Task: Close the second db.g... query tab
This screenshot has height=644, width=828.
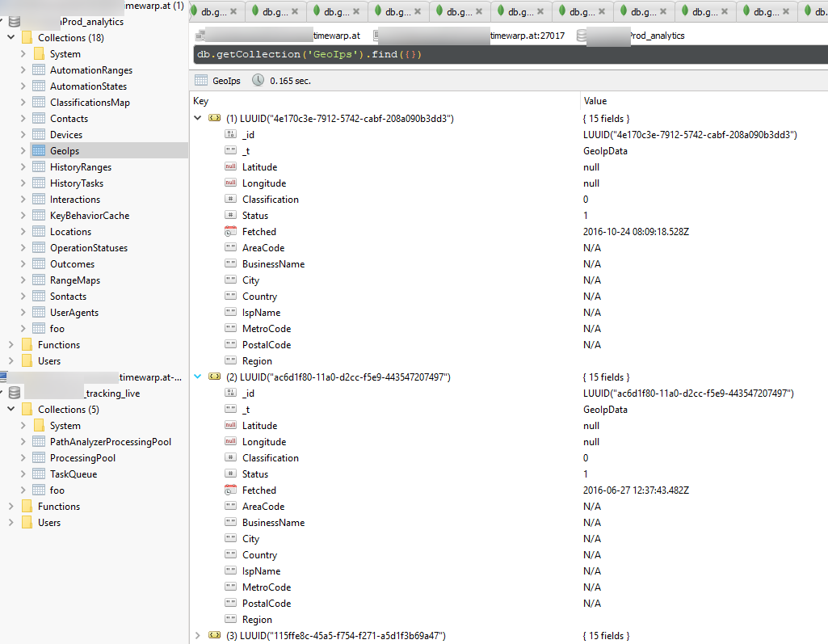Action: pos(295,11)
